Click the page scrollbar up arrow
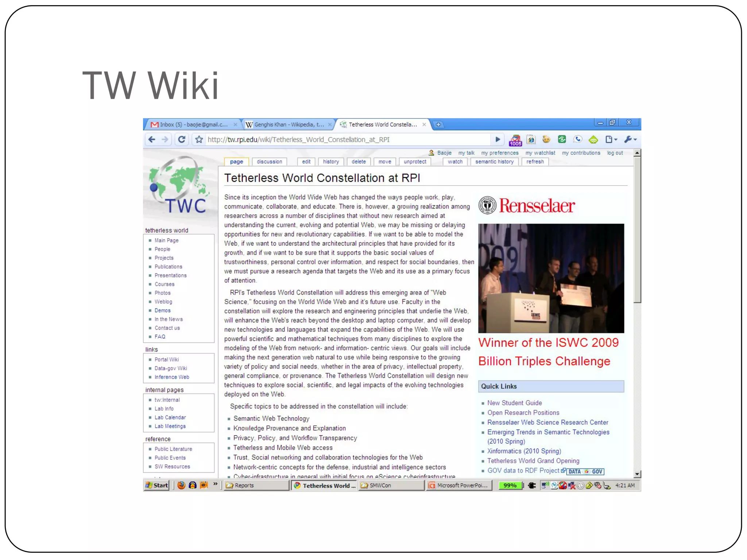The image size is (747, 560). pos(637,153)
